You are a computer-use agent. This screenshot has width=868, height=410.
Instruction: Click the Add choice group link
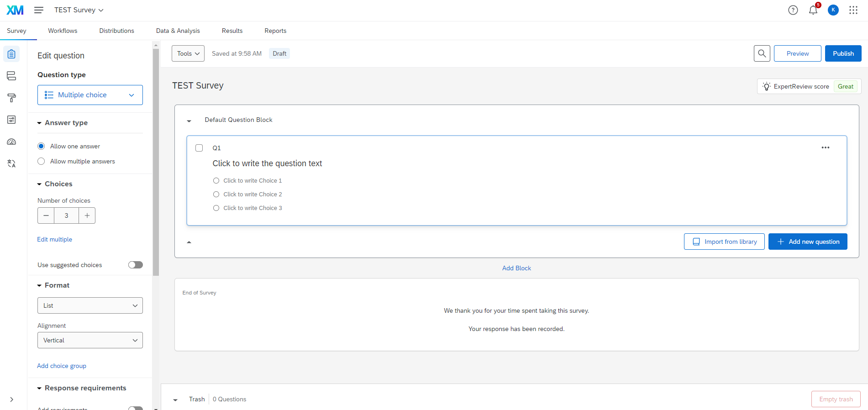(62, 366)
